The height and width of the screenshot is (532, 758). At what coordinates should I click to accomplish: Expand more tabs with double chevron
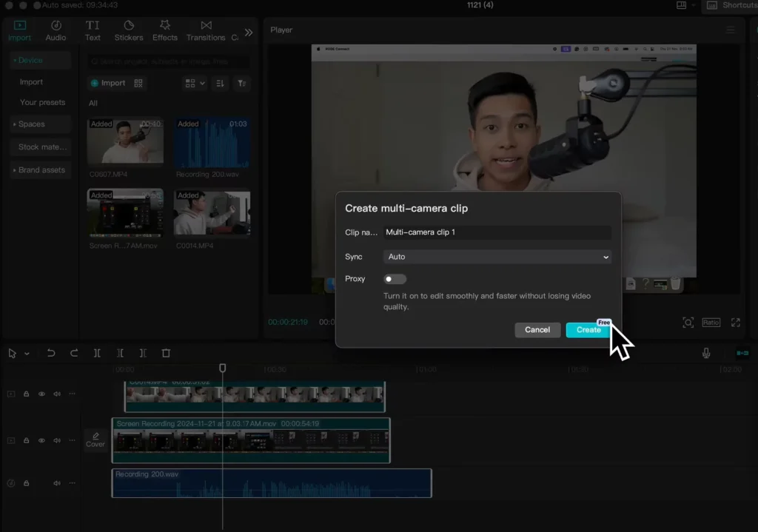[x=249, y=33]
